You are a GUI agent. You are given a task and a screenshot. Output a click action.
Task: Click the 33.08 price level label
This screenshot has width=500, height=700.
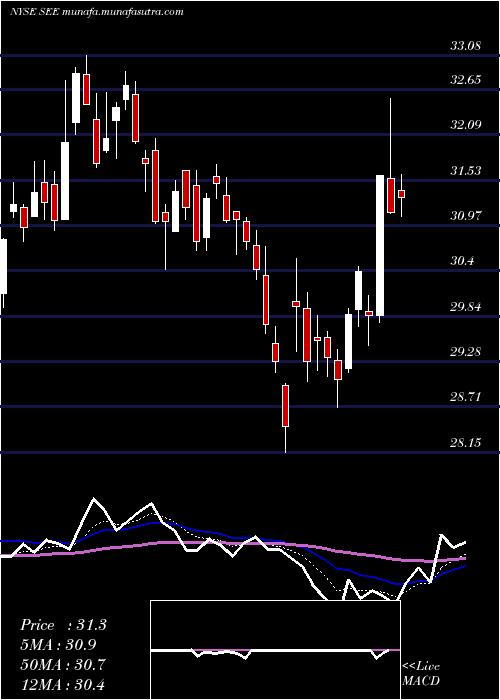(x=465, y=46)
